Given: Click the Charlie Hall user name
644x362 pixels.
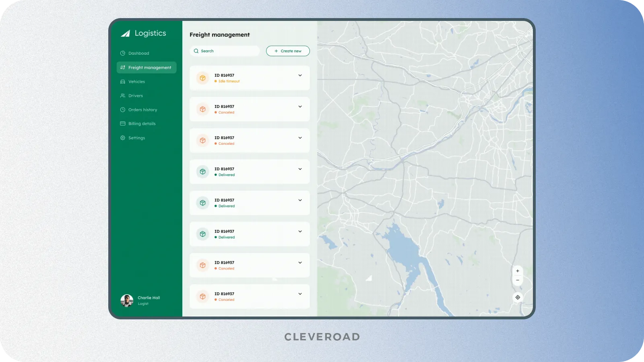Looking at the screenshot, I should (149, 298).
